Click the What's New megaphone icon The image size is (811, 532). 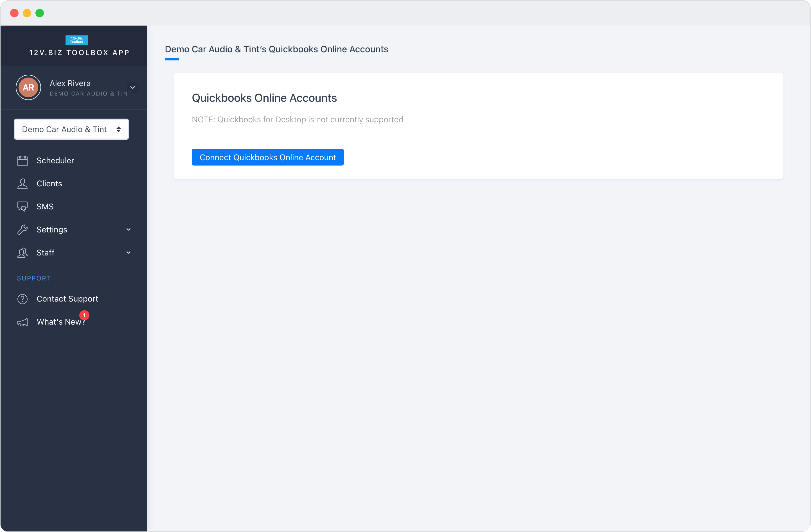(22, 322)
